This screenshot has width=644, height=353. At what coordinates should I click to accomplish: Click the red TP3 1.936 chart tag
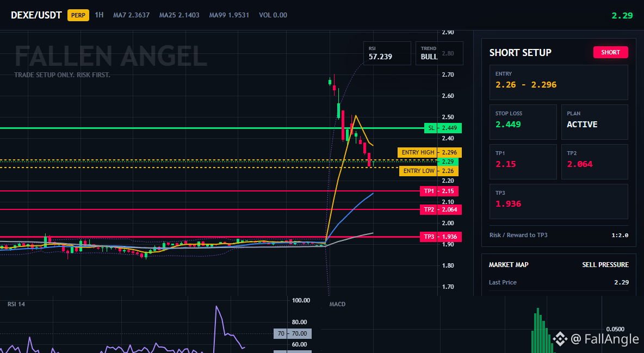click(441, 237)
